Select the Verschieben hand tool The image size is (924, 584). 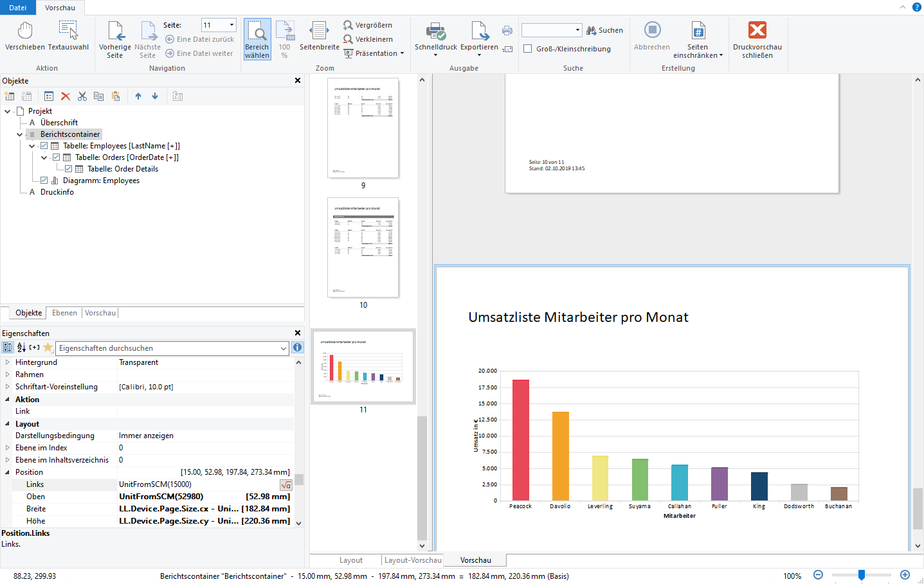tap(25, 36)
